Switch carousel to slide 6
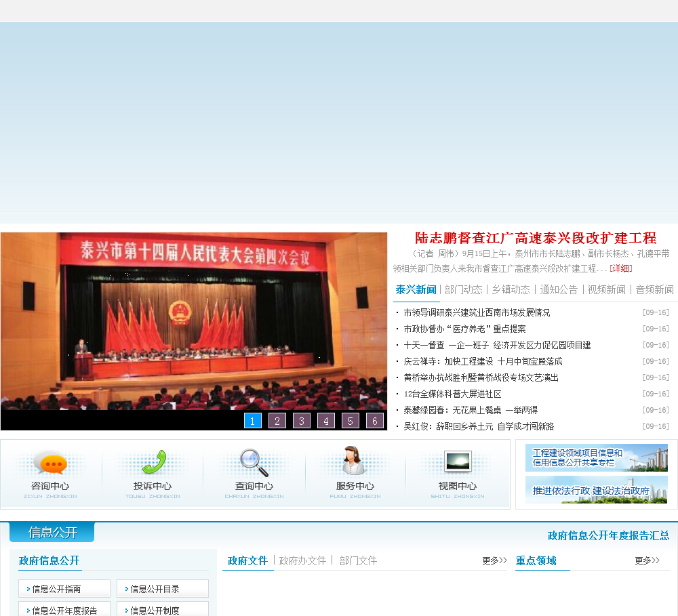Viewport: 678px width, 616px height. click(x=375, y=421)
